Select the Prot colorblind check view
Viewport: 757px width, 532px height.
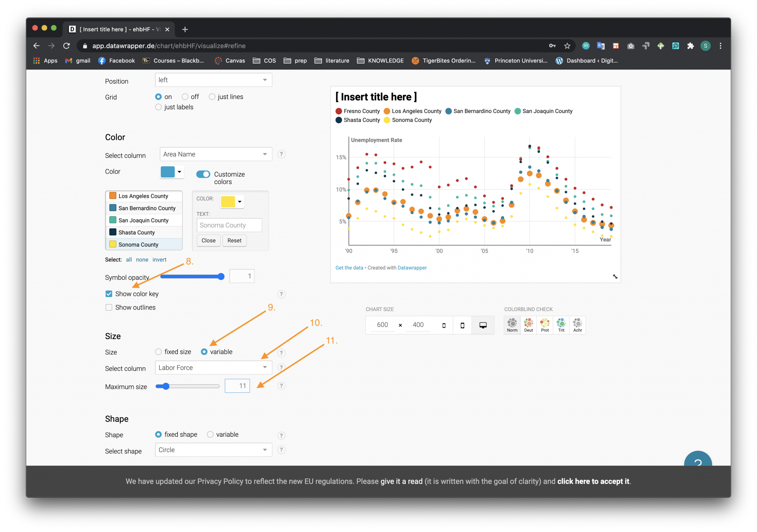click(544, 325)
